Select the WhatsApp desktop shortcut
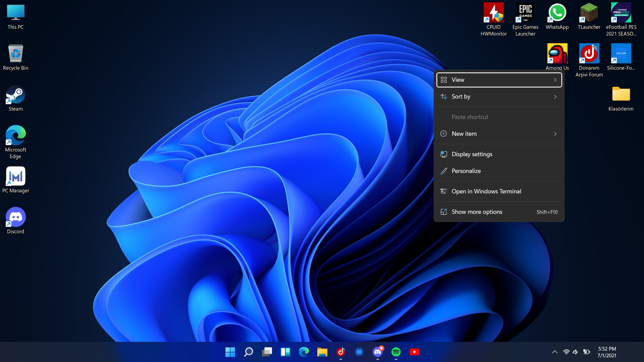Viewport: 644px width, 362px height. click(x=557, y=17)
